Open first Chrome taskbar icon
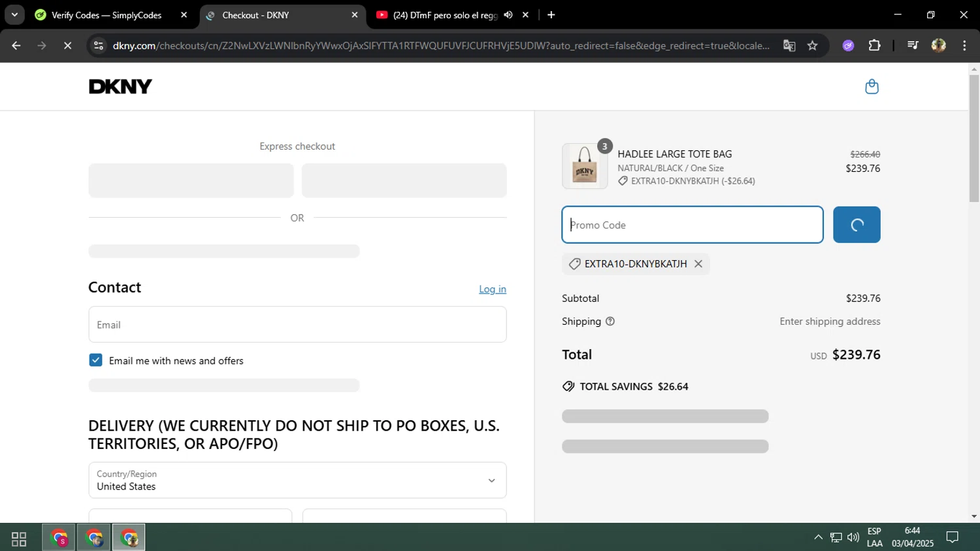The height and width of the screenshot is (551, 980). [59, 538]
